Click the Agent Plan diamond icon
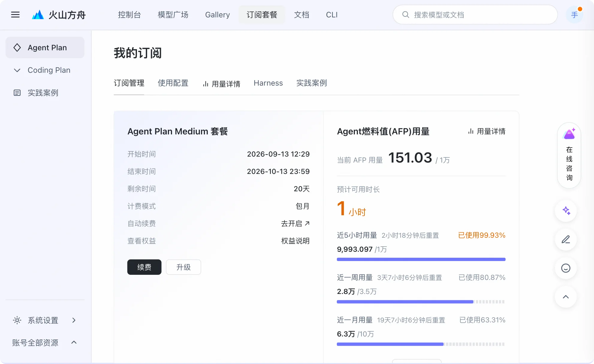Screen dimensions: 594x364 pos(17,48)
